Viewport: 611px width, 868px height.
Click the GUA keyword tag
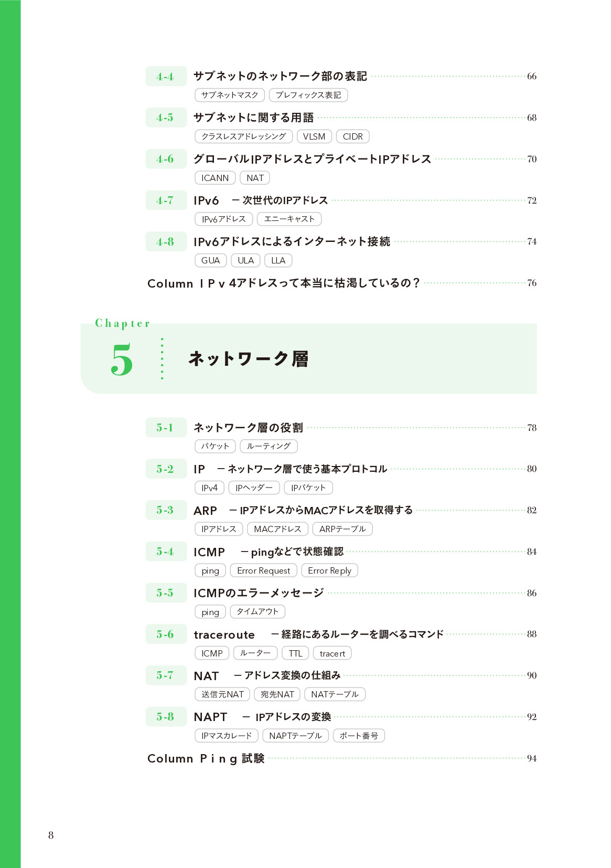coord(210,260)
